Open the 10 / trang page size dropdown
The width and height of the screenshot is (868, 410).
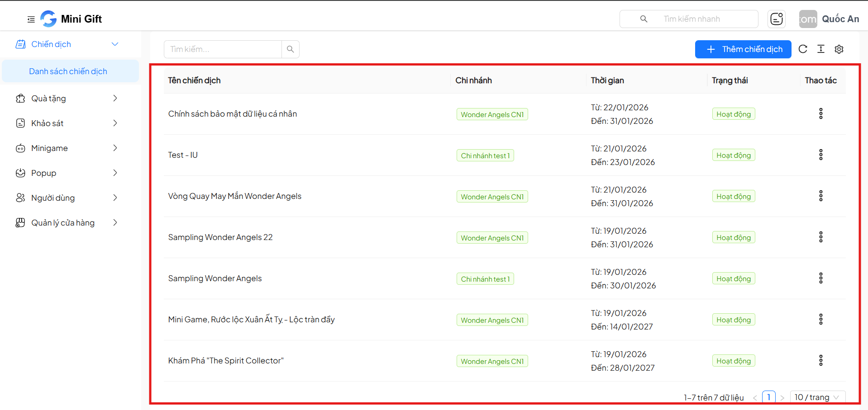tap(818, 397)
